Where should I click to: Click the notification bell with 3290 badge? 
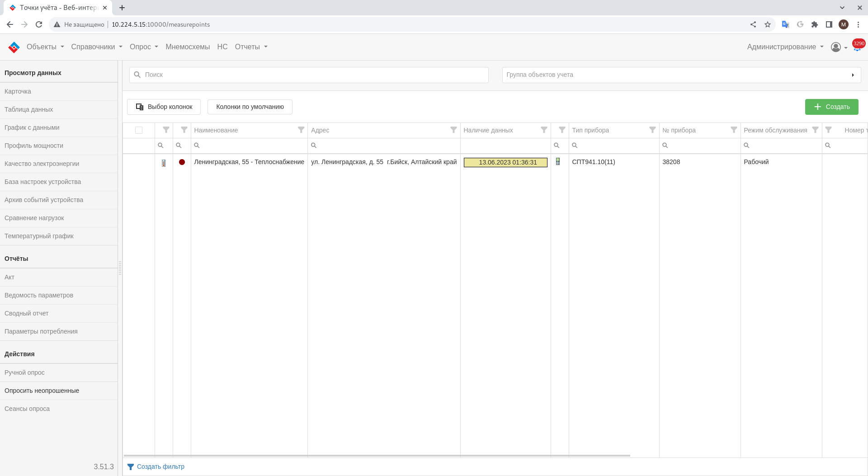(x=857, y=47)
